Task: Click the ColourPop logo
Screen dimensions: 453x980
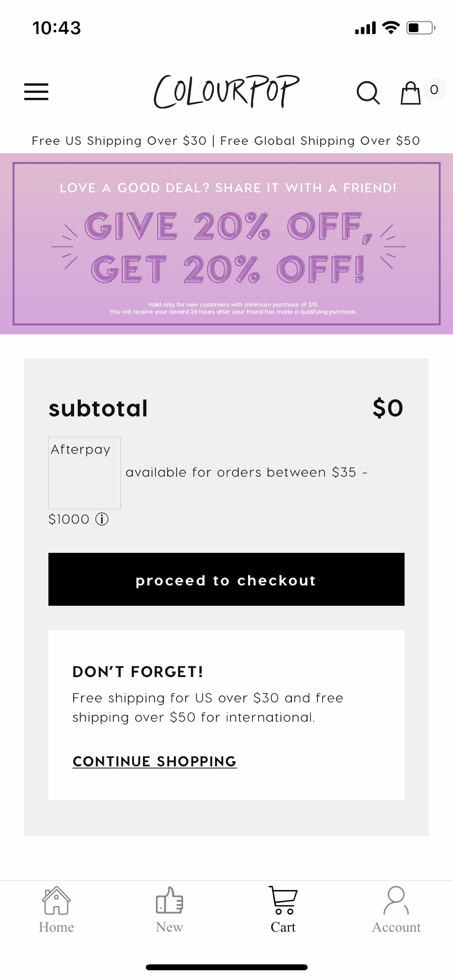Action: 226,91
